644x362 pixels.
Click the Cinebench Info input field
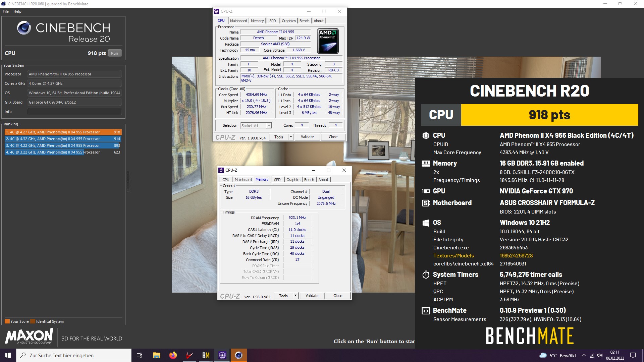point(74,112)
